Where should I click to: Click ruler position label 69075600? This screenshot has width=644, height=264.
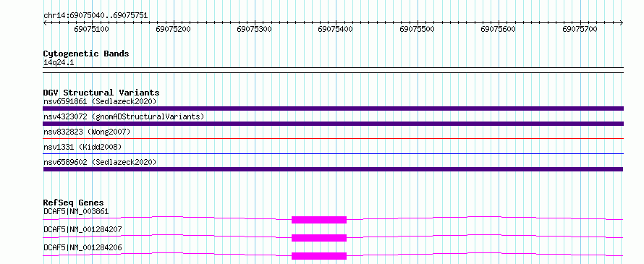pos(499,29)
